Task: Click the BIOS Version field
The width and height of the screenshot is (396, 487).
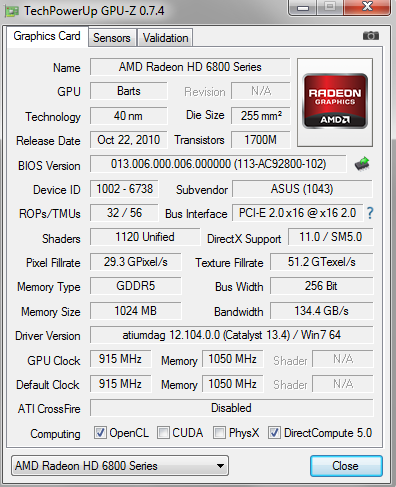Action: pos(218,164)
